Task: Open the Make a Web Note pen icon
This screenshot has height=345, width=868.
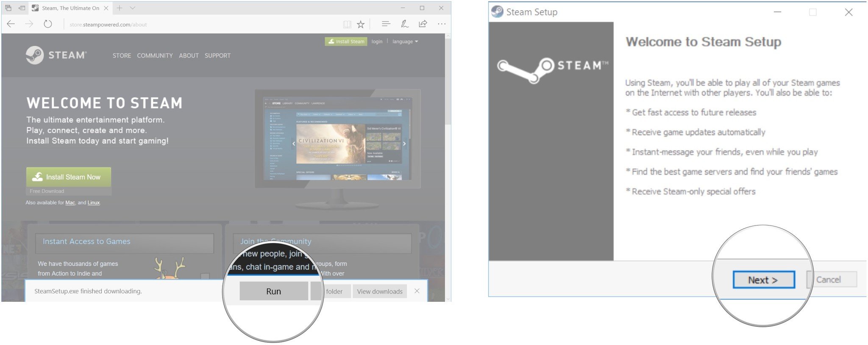Action: (405, 24)
